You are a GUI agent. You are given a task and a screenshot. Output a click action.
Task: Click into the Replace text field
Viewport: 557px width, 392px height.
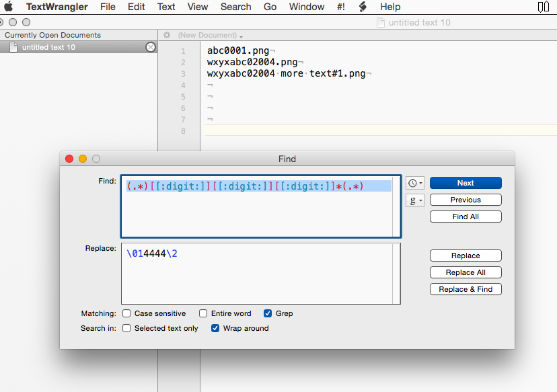coord(261,274)
